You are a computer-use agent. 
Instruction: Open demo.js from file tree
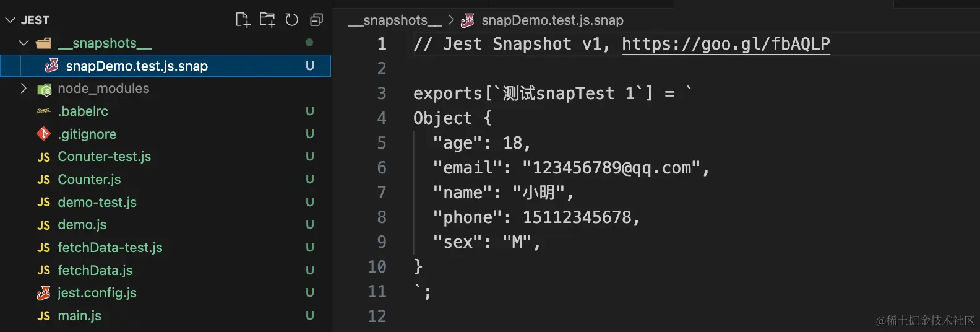click(x=82, y=225)
